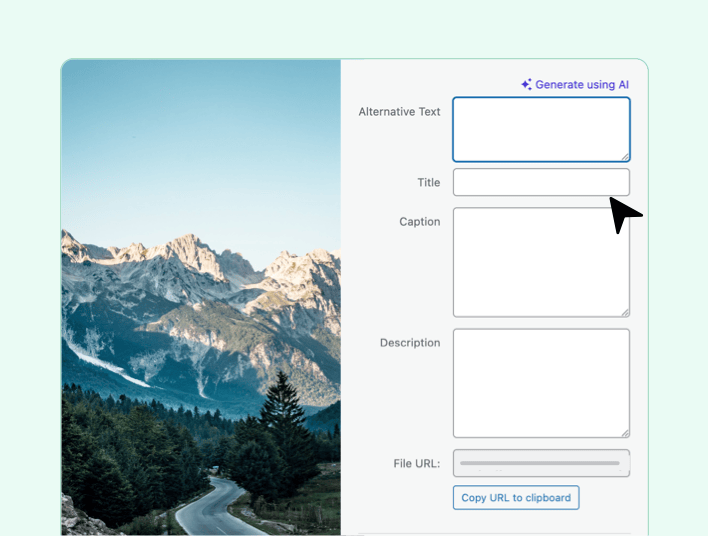
Task: Click the mountain road image preview
Action: click(201, 297)
